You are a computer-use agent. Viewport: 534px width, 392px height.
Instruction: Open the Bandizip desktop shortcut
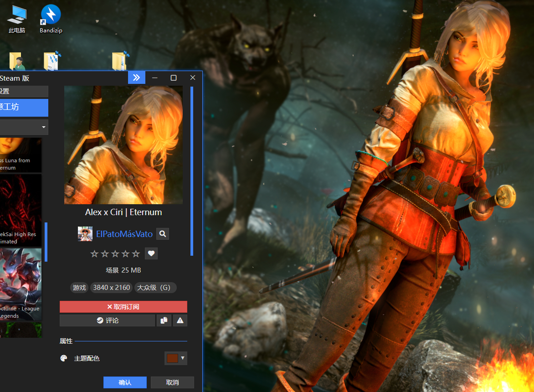point(51,20)
